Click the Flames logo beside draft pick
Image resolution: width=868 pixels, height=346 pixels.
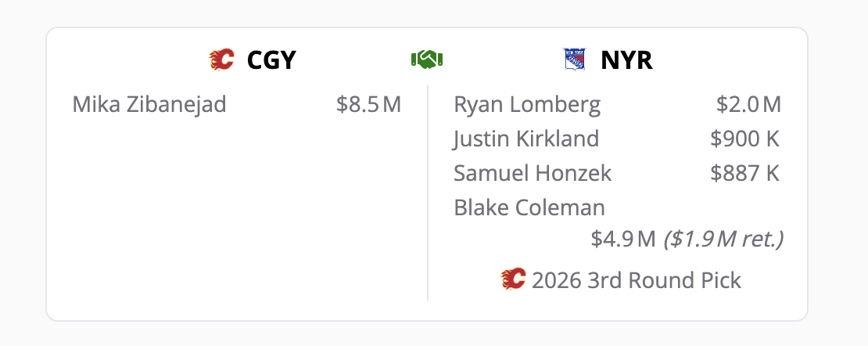point(514,279)
